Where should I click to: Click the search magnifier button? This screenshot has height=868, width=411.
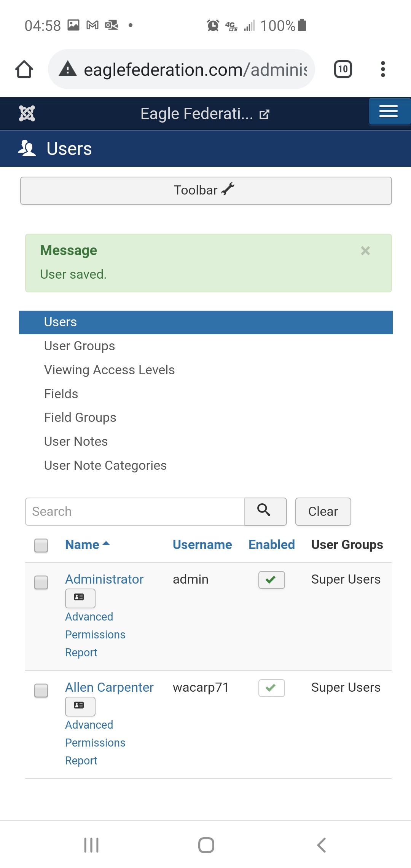[x=265, y=511]
